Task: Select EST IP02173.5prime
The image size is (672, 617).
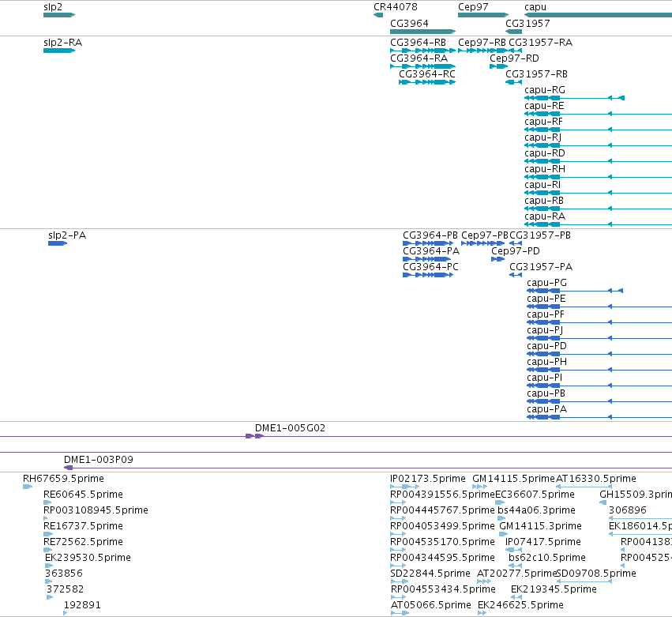Action: pos(404,487)
